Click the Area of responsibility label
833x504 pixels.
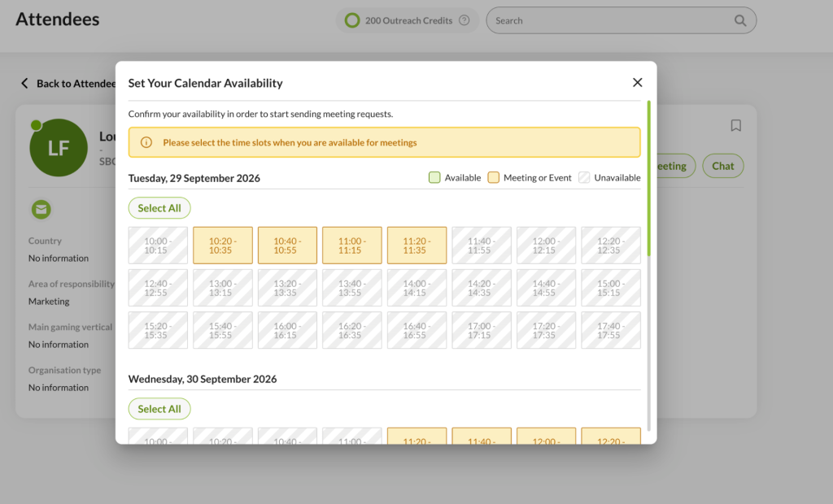pos(72,285)
